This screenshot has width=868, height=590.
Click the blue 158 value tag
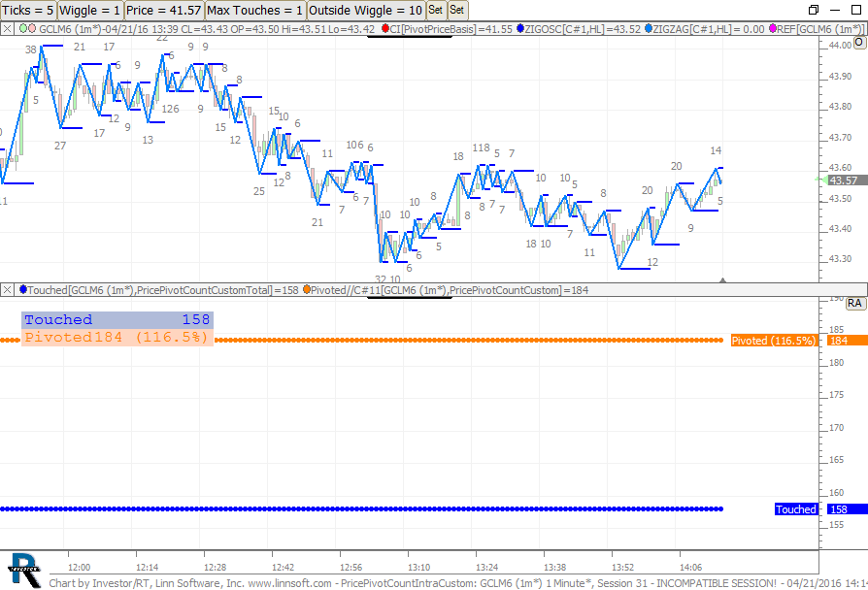click(848, 509)
